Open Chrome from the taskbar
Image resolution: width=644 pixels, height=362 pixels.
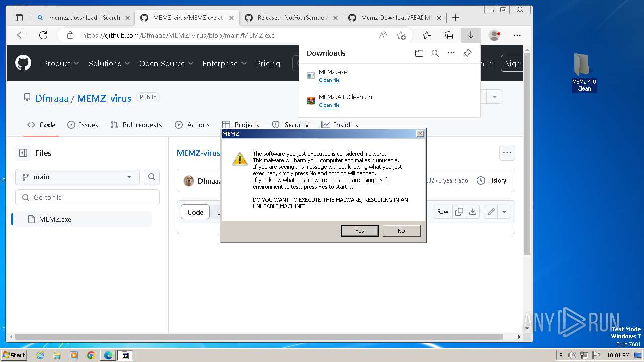tap(91, 355)
